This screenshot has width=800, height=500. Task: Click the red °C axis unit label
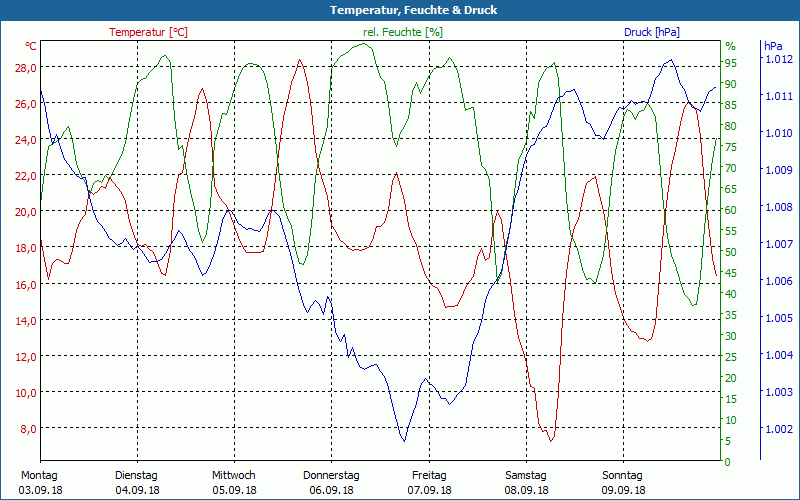coord(31,46)
